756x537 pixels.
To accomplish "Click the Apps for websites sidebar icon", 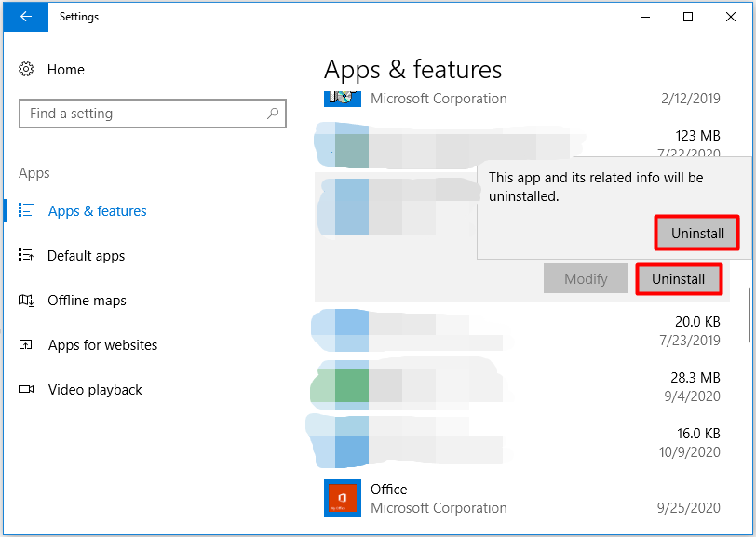I will (x=27, y=345).
